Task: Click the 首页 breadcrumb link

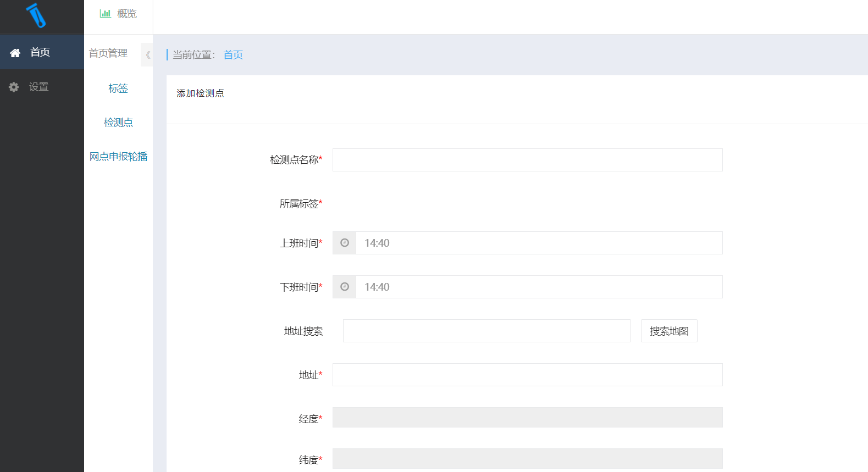Action: point(233,55)
